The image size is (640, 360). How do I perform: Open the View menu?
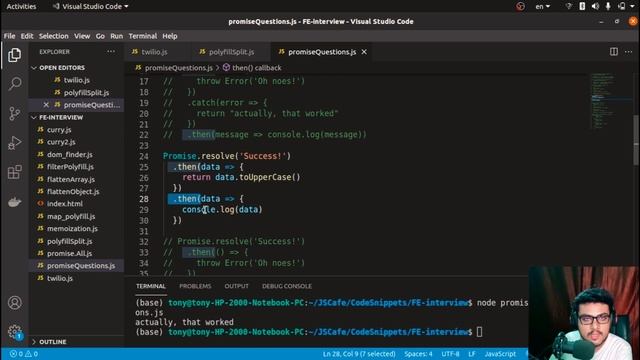coord(82,36)
